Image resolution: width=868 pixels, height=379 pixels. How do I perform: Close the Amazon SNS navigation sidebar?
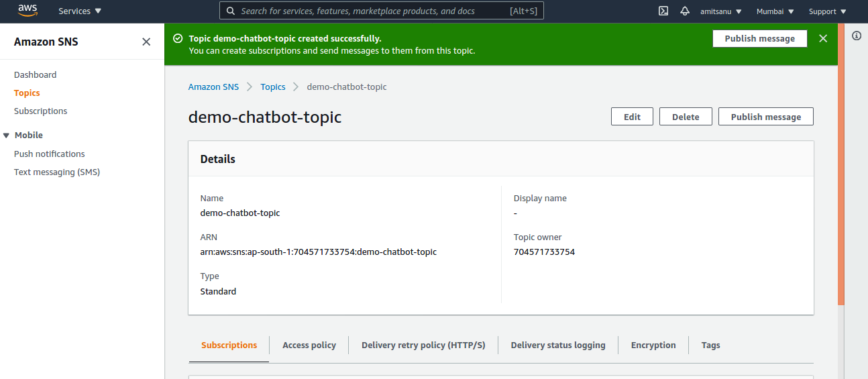[x=146, y=42]
